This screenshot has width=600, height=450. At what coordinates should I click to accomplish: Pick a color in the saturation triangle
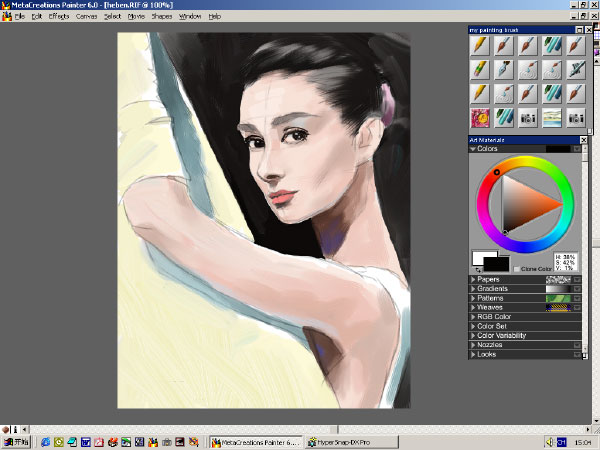[x=526, y=205]
